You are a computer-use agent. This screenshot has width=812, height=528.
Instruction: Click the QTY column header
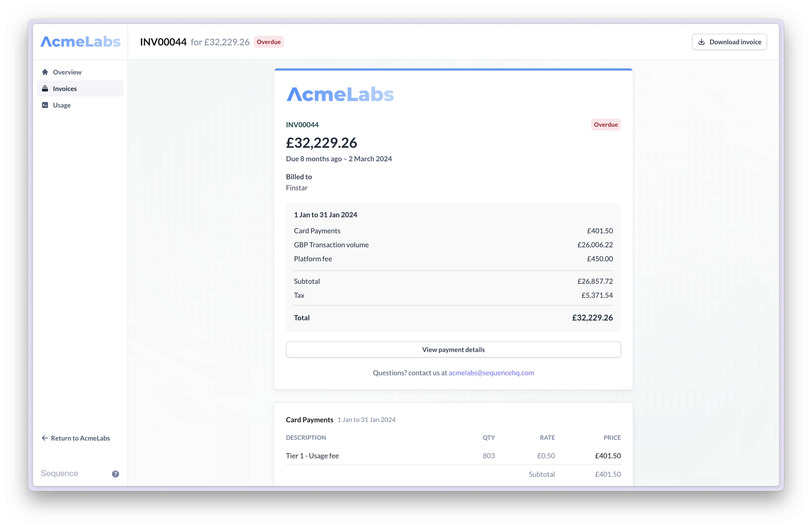coord(488,437)
